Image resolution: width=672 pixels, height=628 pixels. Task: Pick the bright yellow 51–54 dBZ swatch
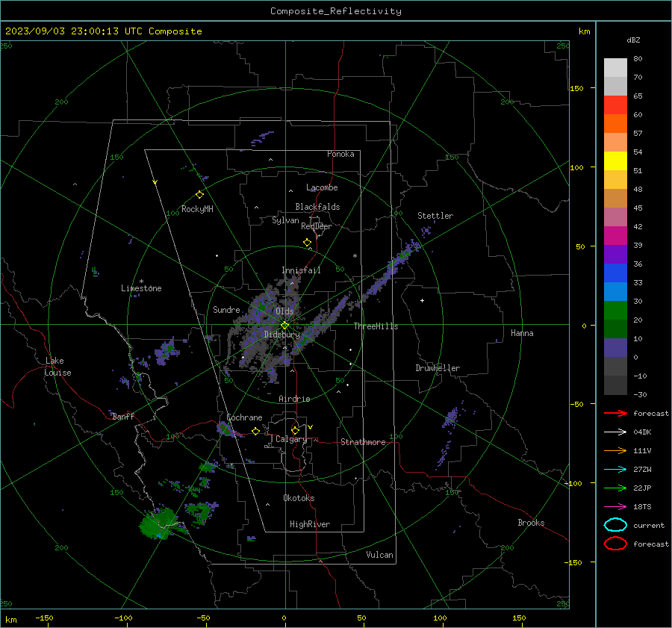(615, 161)
